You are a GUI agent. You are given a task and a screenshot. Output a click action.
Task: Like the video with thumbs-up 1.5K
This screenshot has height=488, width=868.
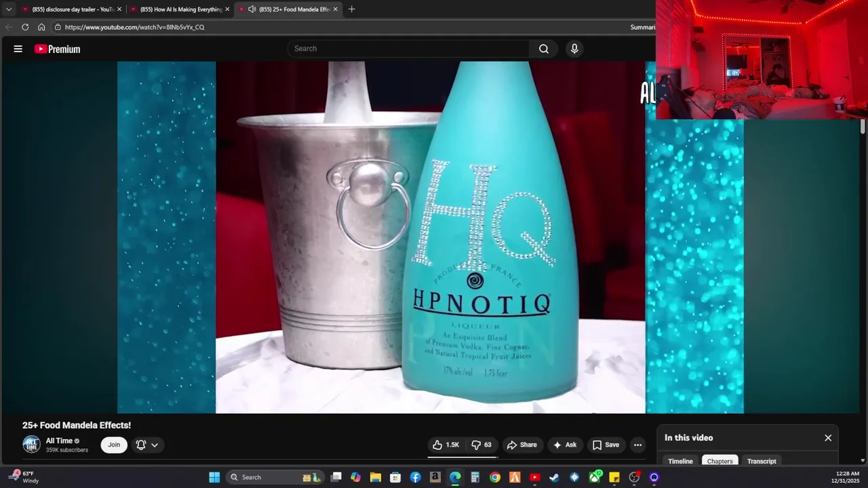[446, 445]
